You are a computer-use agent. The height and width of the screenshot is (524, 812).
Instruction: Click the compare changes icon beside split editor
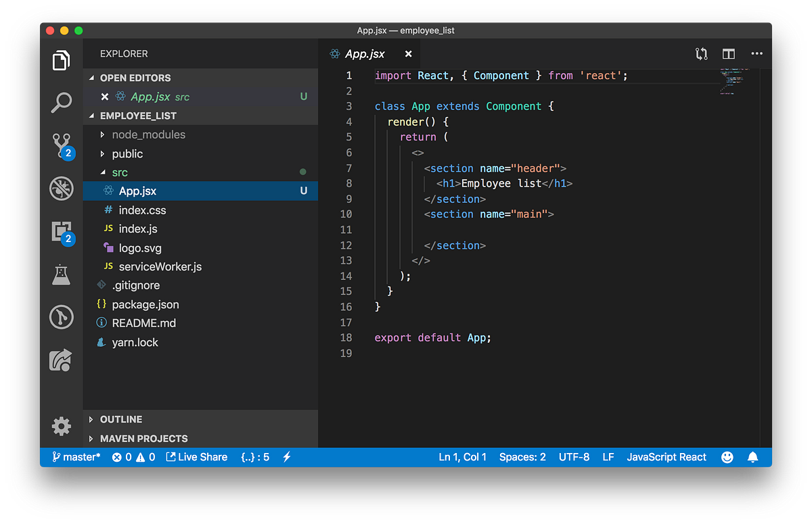pos(701,53)
